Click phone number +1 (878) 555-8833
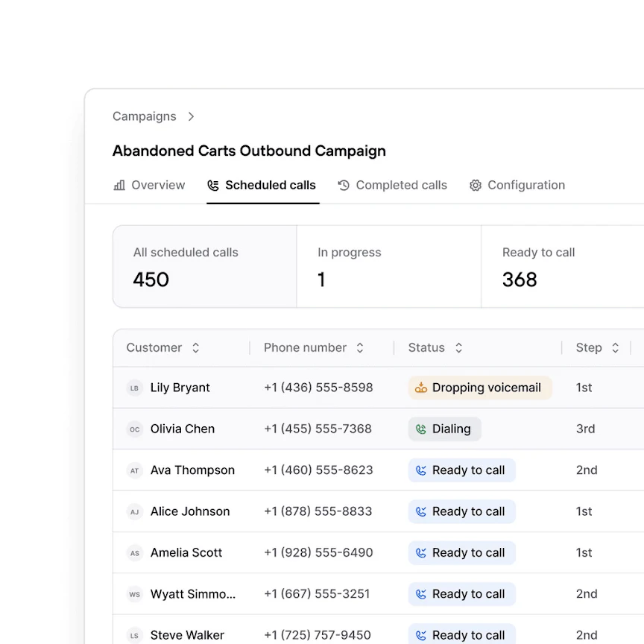Image resolution: width=644 pixels, height=644 pixels. [318, 511]
